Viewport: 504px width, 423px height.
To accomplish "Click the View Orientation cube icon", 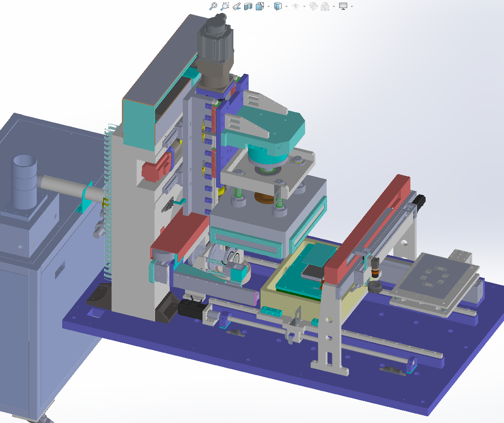I will click(260, 6).
